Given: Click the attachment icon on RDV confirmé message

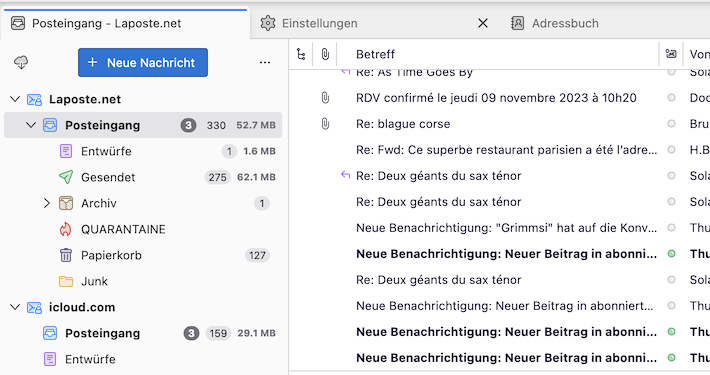Looking at the screenshot, I should tap(325, 98).
